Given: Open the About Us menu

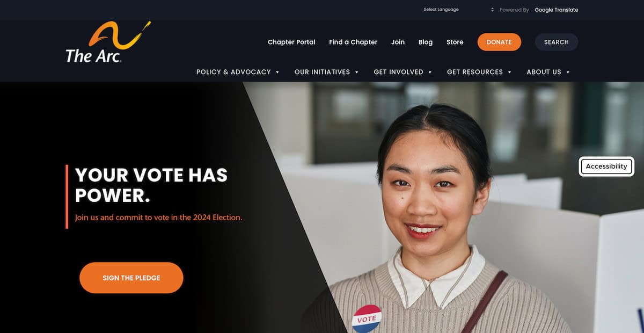Looking at the screenshot, I should tap(544, 72).
